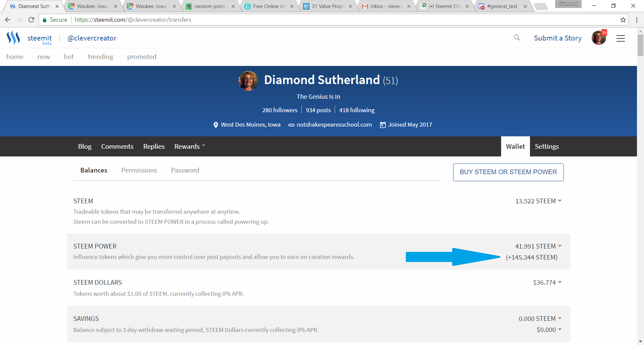This screenshot has width=644, height=345.
Task: Select the Wallet tab
Action: (516, 146)
